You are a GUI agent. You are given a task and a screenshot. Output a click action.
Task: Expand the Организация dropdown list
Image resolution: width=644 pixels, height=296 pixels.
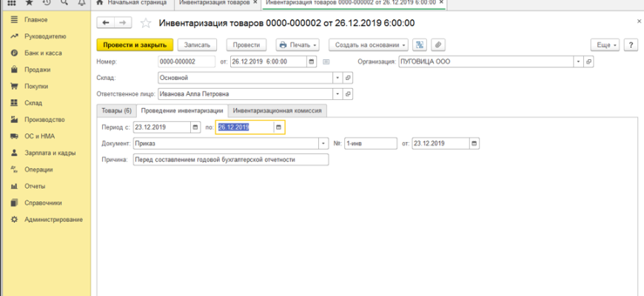pyautogui.click(x=579, y=61)
